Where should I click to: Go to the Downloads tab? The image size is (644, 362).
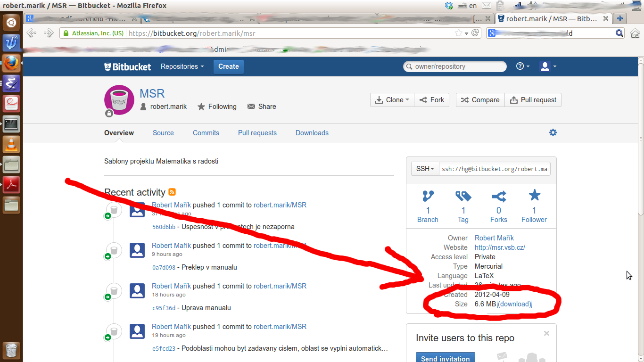[312, 133]
